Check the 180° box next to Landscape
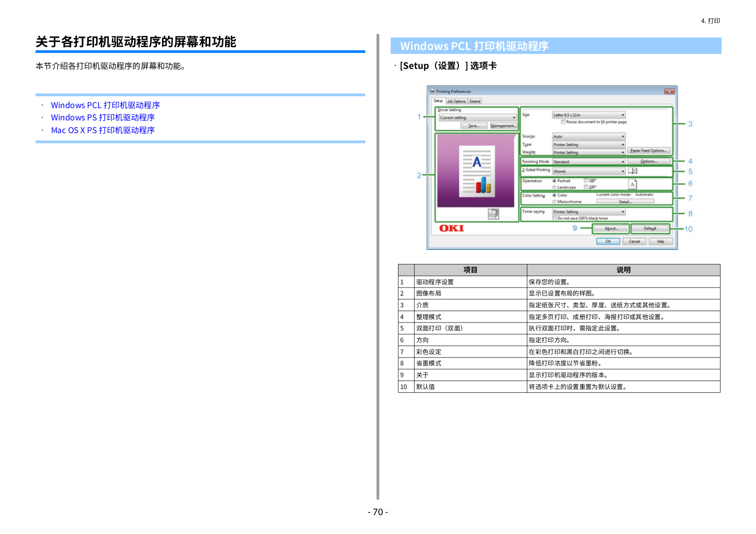Viewport: 756px width, 534px height. 586,187
